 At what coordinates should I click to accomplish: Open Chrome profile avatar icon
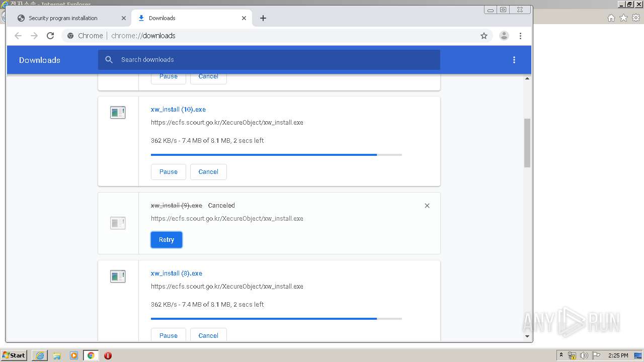tap(504, 36)
